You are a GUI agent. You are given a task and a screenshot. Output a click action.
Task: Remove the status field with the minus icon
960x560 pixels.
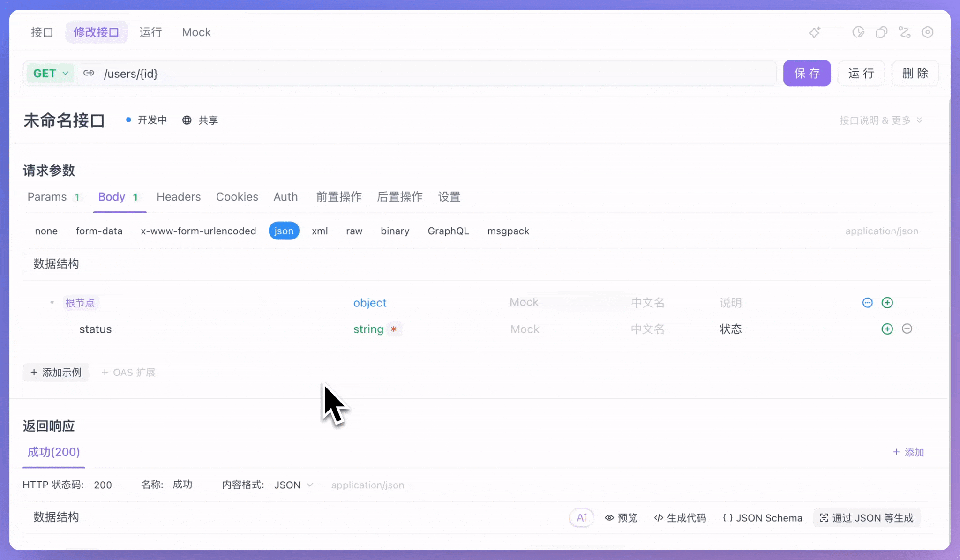907,329
